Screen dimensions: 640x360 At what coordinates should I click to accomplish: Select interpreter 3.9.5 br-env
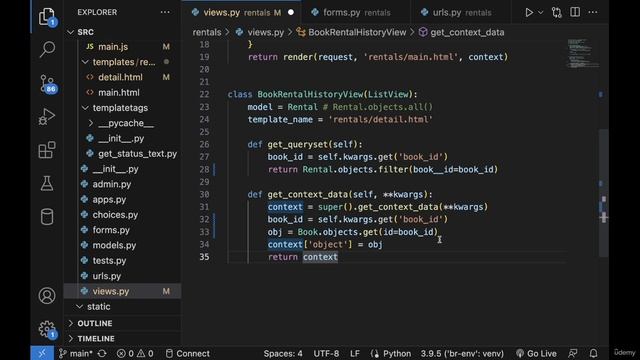pyautogui.click(x=462, y=353)
